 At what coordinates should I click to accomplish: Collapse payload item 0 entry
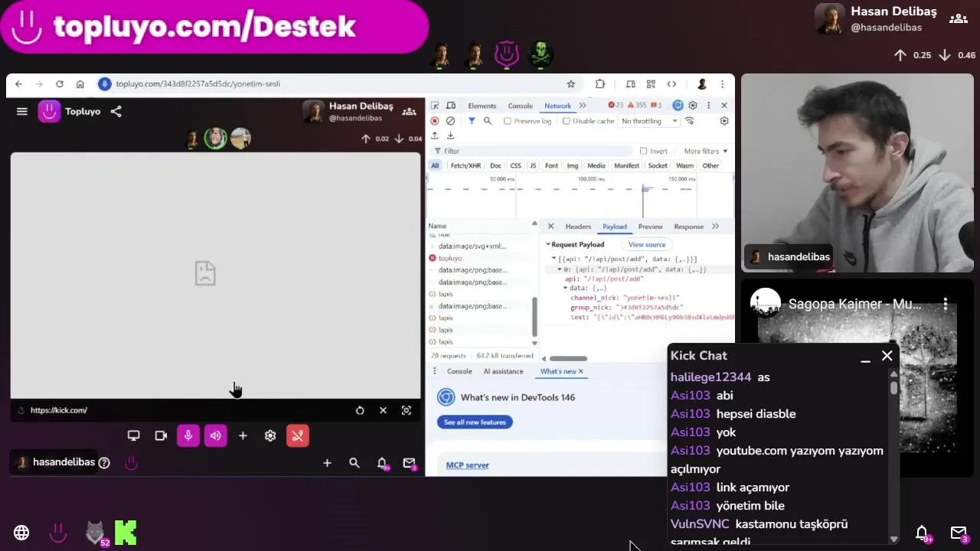coord(560,269)
